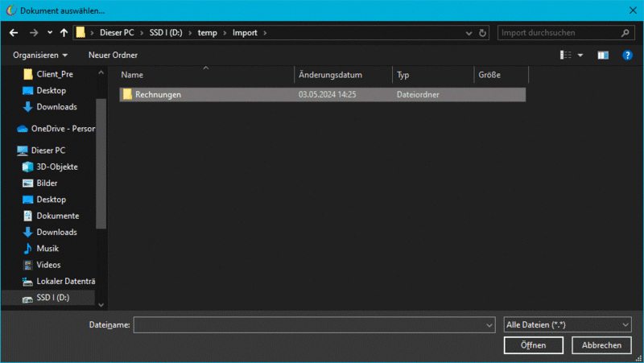Click the date 03.05.2024 14:25
644x363 pixels.
click(327, 94)
